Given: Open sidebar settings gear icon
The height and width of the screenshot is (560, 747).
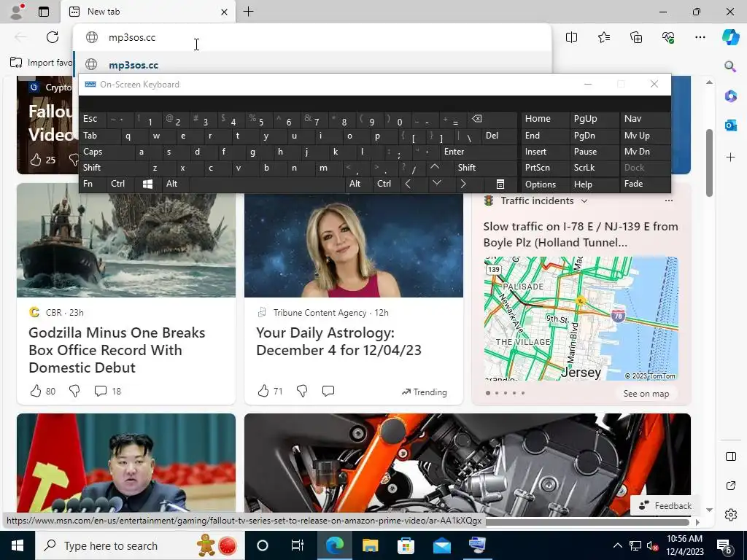Looking at the screenshot, I should point(730,515).
